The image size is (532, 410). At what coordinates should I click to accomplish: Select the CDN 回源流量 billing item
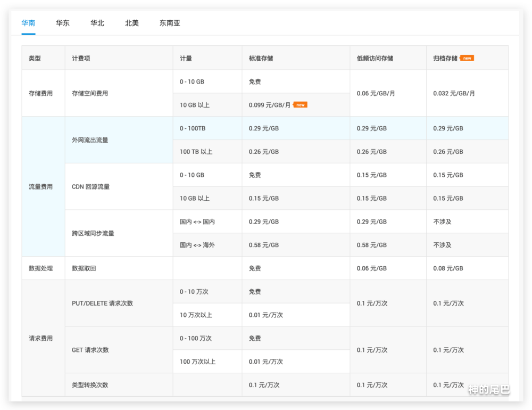point(90,187)
